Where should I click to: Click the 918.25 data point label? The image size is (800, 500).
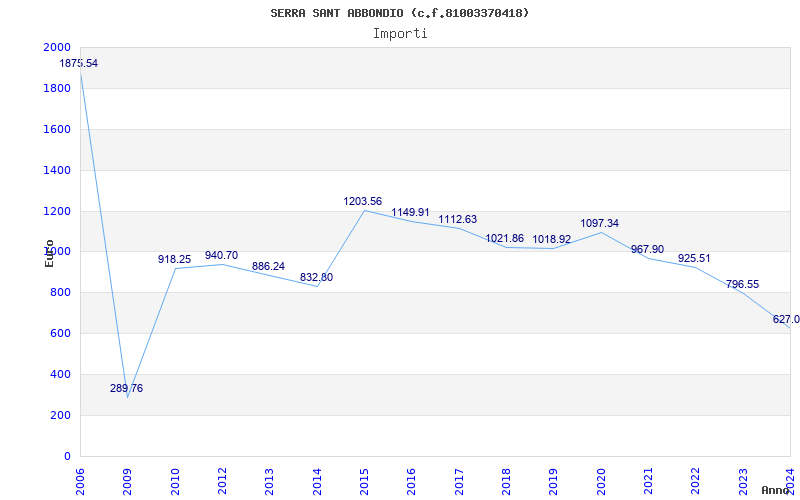(x=174, y=260)
